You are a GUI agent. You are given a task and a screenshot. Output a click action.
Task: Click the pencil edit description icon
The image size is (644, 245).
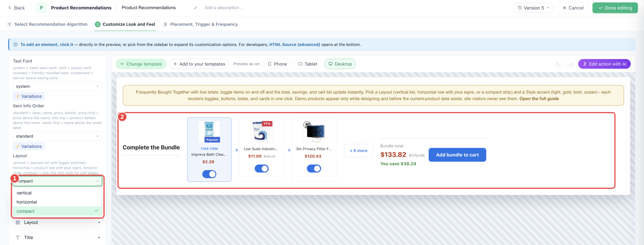pos(195,8)
